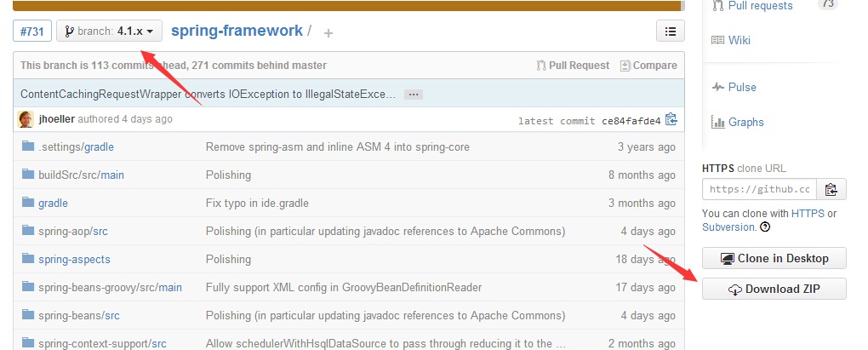This screenshot has height=350, width=868.
Task: Open commit 'Fully support XML config in GroovyBeanDefinitionReader'
Action: tap(344, 288)
